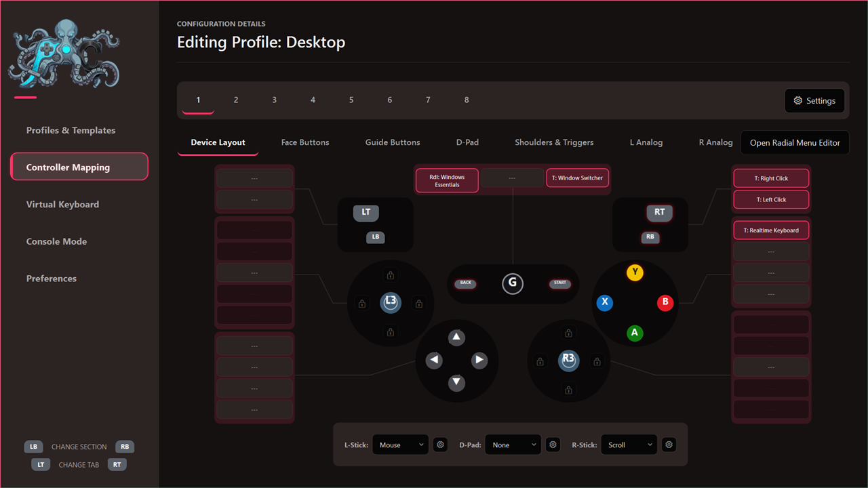868x488 pixels.
Task: Select the D-pad down arrow
Action: tap(457, 383)
